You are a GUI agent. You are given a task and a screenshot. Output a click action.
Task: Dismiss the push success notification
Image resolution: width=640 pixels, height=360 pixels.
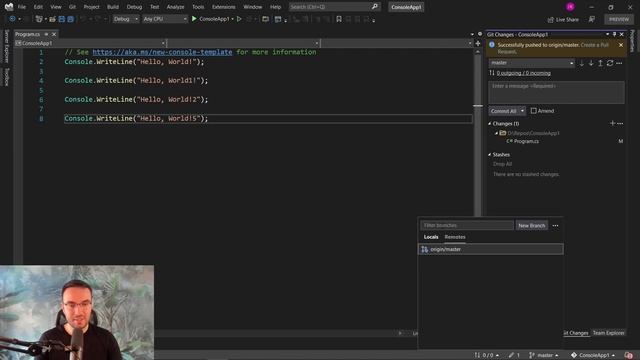621,45
